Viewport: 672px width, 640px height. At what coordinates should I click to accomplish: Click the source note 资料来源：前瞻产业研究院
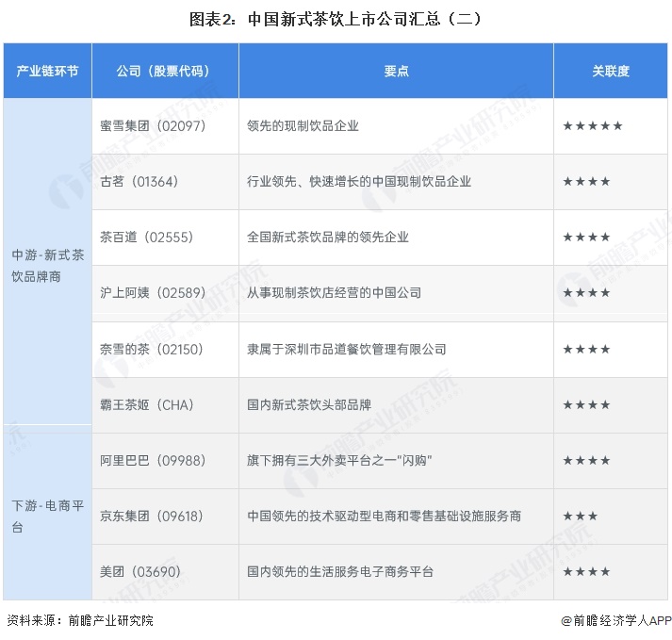click(x=80, y=620)
